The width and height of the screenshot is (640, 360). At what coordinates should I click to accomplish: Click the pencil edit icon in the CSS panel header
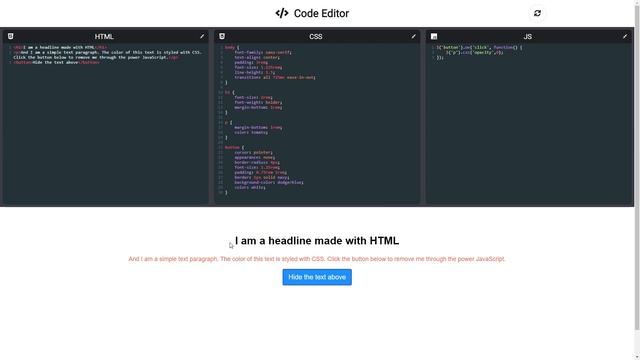(x=413, y=36)
